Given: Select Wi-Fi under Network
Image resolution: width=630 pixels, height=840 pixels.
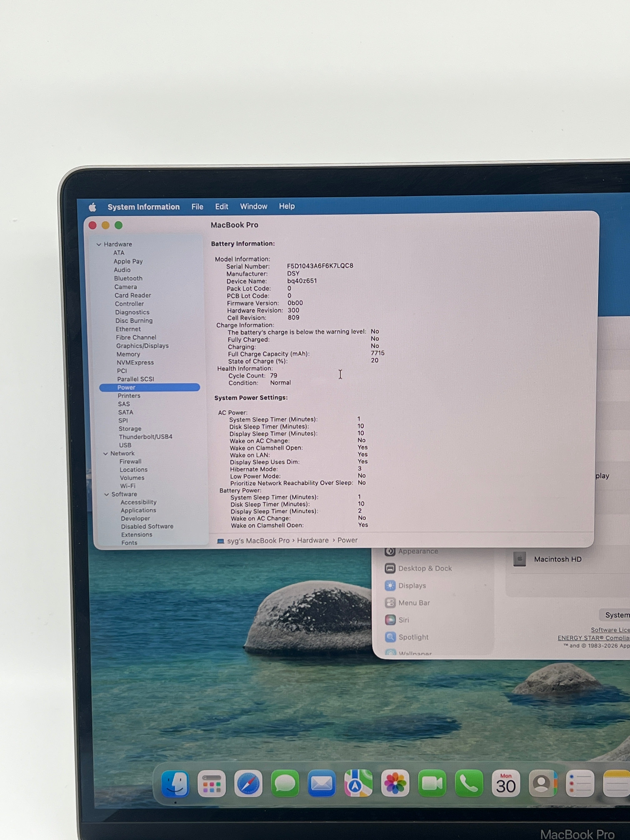Looking at the screenshot, I should (x=127, y=486).
